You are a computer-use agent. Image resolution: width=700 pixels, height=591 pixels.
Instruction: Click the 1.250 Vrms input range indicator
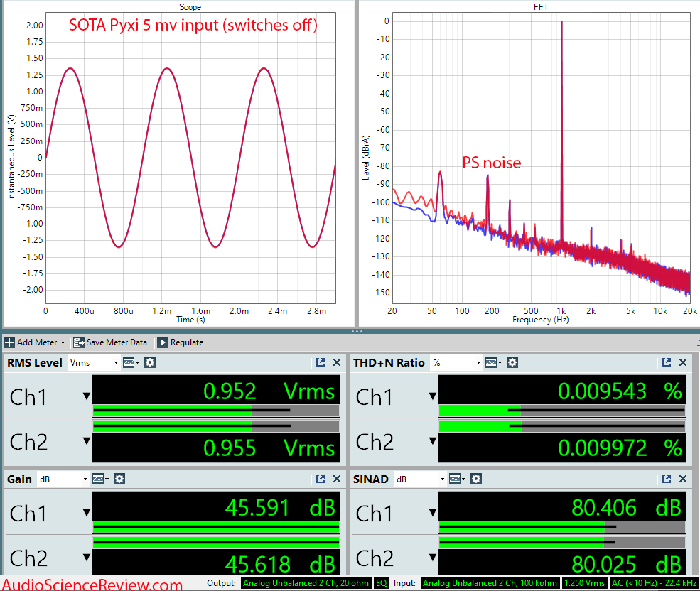(x=584, y=583)
